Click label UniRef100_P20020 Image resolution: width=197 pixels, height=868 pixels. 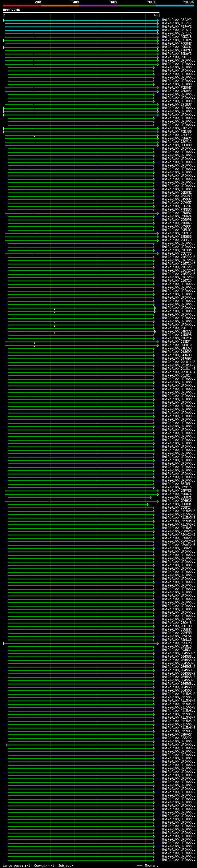(x=177, y=548)
